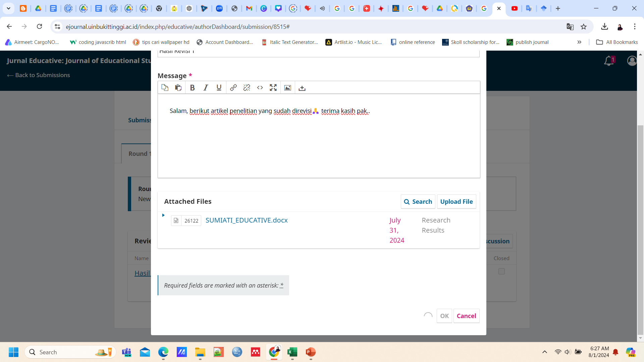Toggle fullscreen editor mode
Screen dimensions: 644x362
(273, 88)
